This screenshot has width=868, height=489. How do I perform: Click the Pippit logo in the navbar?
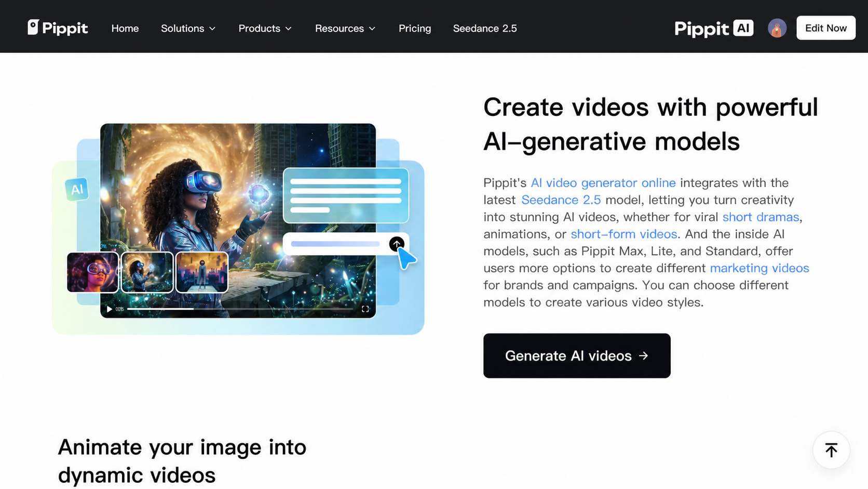click(58, 28)
